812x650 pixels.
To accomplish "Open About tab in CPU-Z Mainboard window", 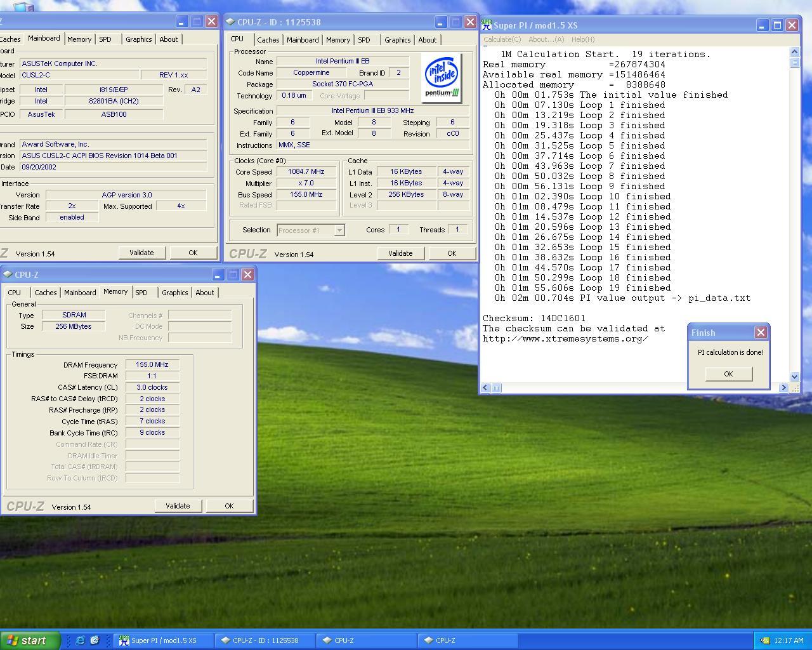I will click(x=169, y=39).
